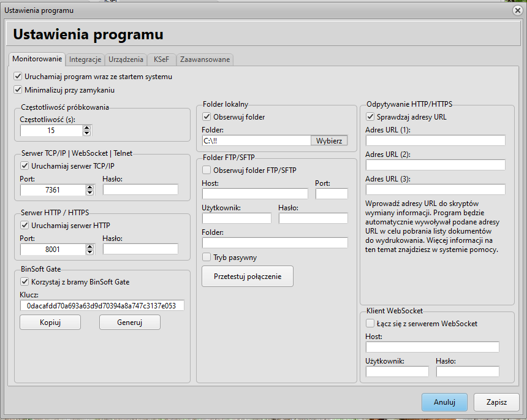Lower the HTTP server port value
Viewport: 527px width, 420px height.
pos(90,252)
